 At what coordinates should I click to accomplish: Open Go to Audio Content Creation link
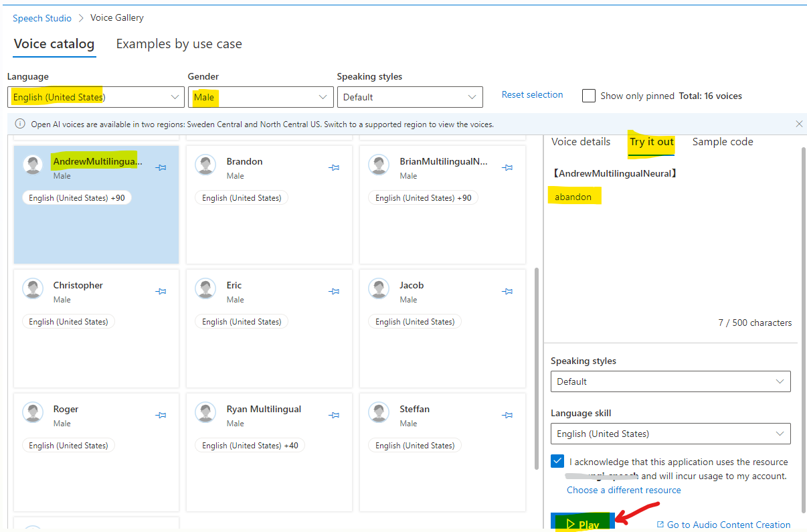tap(723, 525)
